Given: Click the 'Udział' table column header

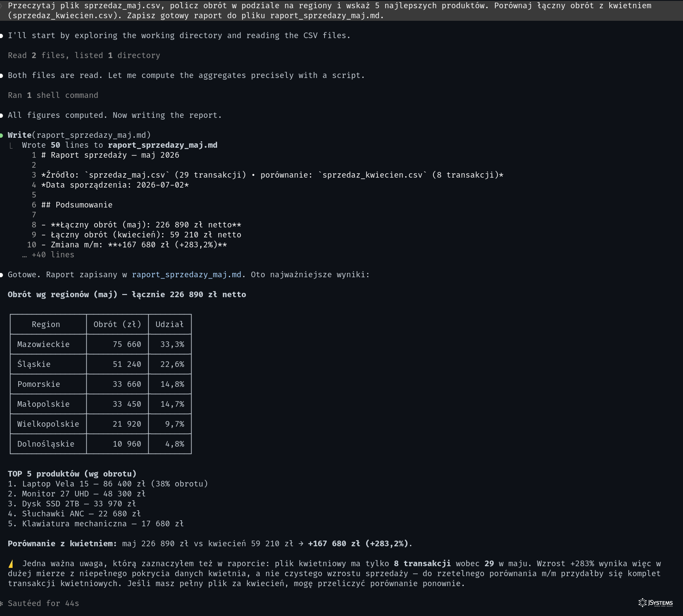Looking at the screenshot, I should pos(169,324).
